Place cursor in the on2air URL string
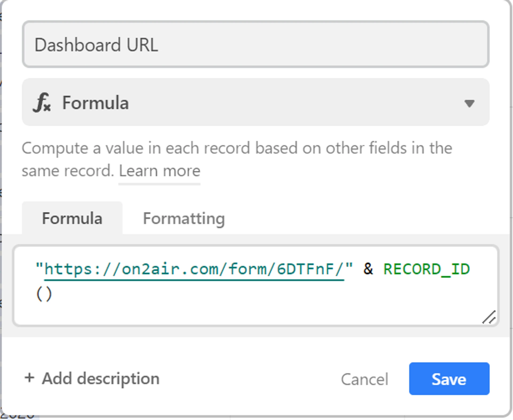 (x=194, y=269)
